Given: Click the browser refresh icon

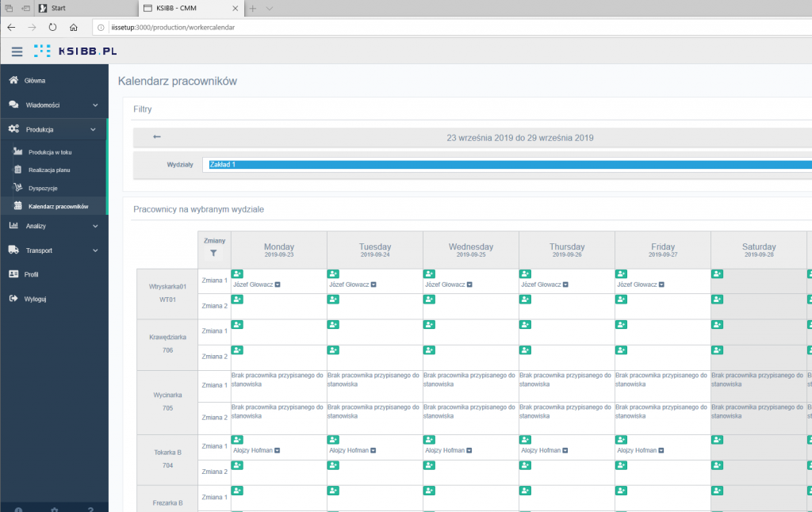Looking at the screenshot, I should pyautogui.click(x=52, y=26).
